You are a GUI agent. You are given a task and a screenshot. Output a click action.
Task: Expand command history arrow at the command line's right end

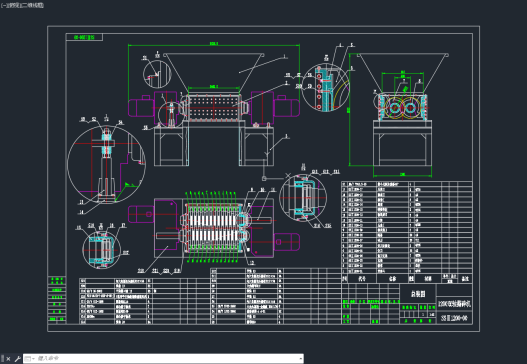(x=300, y=359)
